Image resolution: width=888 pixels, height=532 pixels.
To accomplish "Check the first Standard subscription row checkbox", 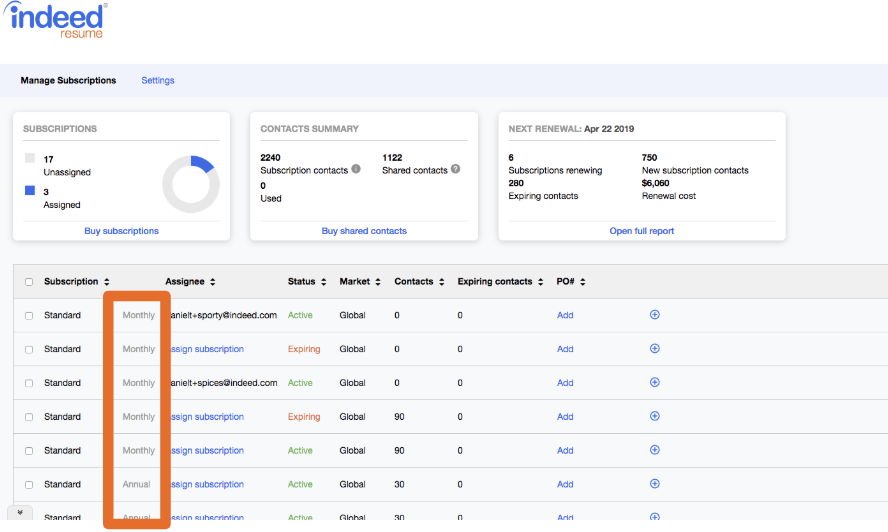I will coord(29,316).
